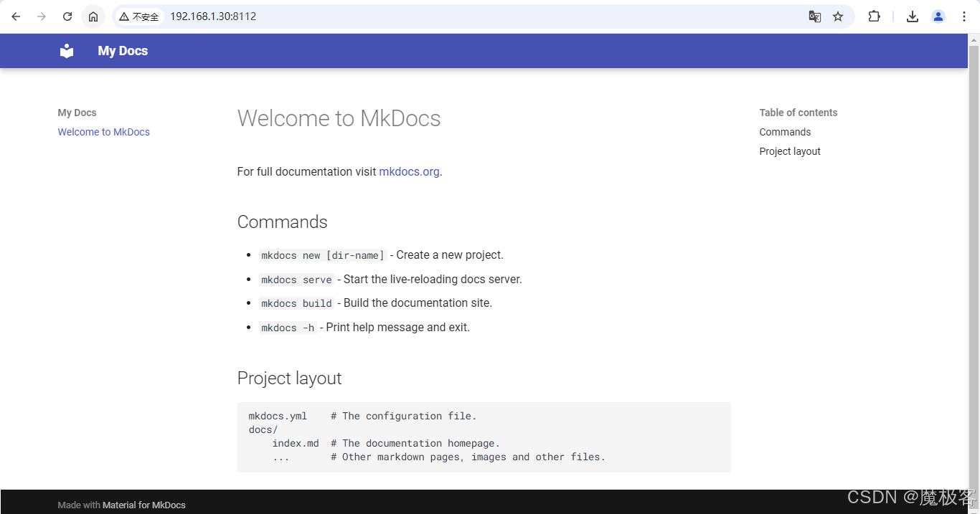Viewport: 980px width, 514px height.
Task: Bookmark this page with star icon
Action: point(838,16)
